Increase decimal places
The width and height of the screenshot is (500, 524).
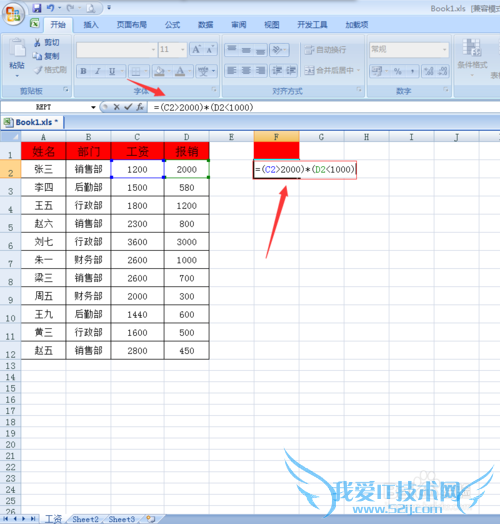(x=428, y=71)
